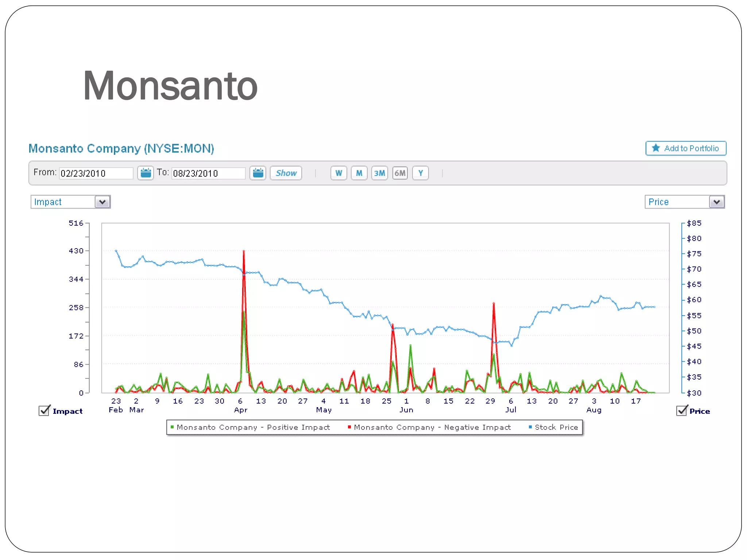This screenshot has width=747, height=560.
Task: Click the blue Stock Price legend swatch
Action: pyautogui.click(x=530, y=427)
